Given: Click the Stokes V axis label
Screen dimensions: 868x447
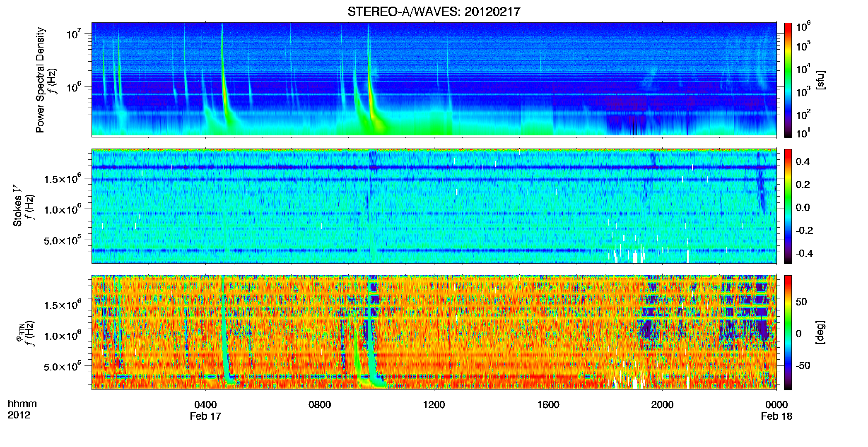Looking at the screenshot, I should coord(17,206).
